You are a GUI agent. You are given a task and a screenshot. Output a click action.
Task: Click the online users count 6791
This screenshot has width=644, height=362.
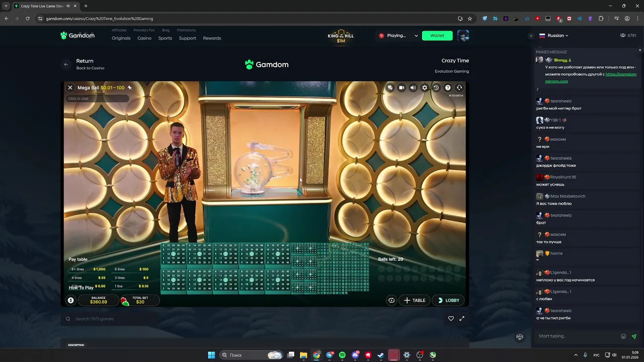628,36
